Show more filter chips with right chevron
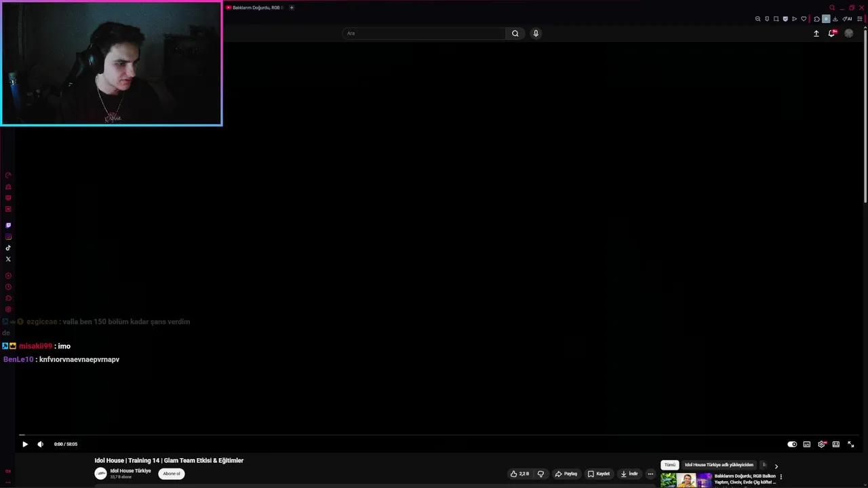Viewport: 868px width, 488px height. (x=776, y=466)
